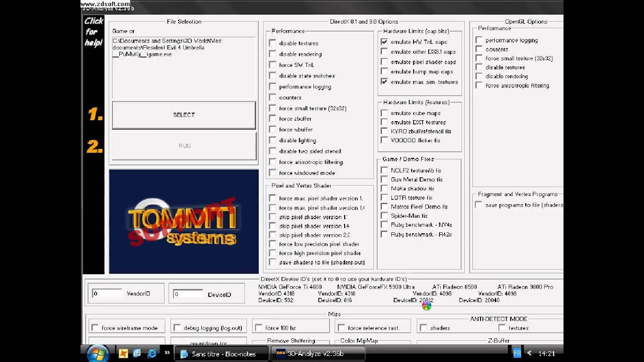This screenshot has height=362, width=644.
Task: Check 'Mafia shadow fix'
Action: (x=384, y=189)
